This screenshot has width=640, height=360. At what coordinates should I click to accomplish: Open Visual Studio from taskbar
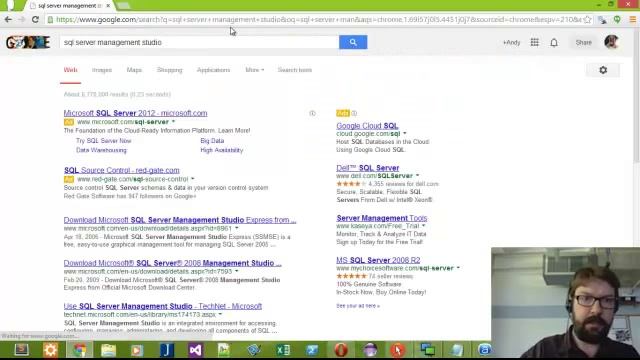point(196,350)
